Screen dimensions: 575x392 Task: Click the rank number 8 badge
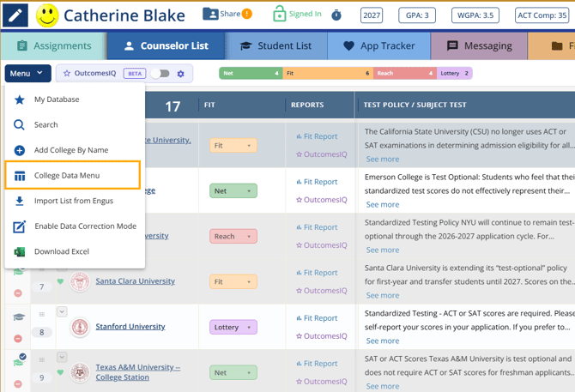pyautogui.click(x=42, y=332)
